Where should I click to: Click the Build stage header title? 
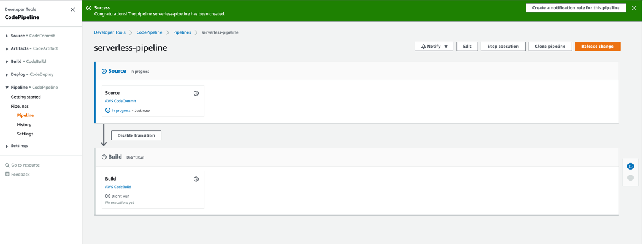[115, 157]
